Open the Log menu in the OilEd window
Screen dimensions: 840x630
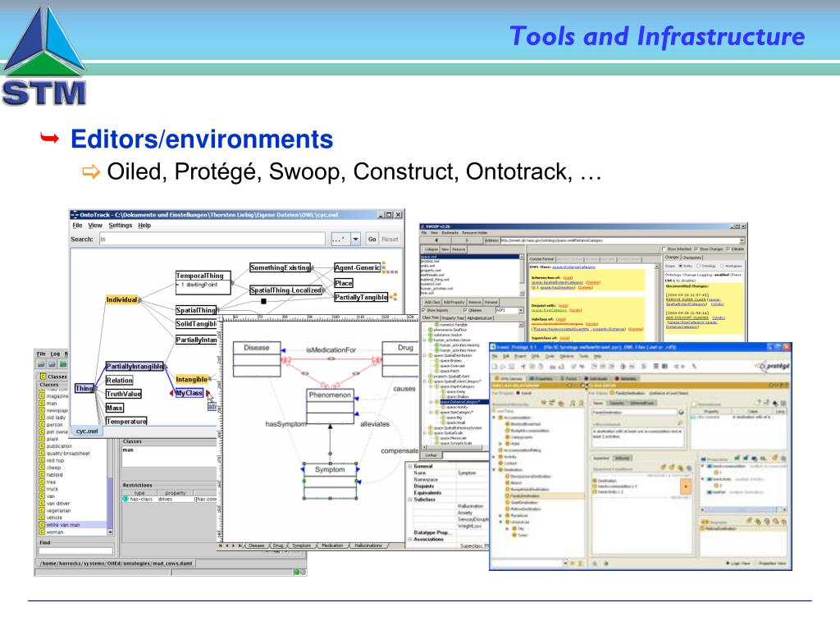[55, 354]
